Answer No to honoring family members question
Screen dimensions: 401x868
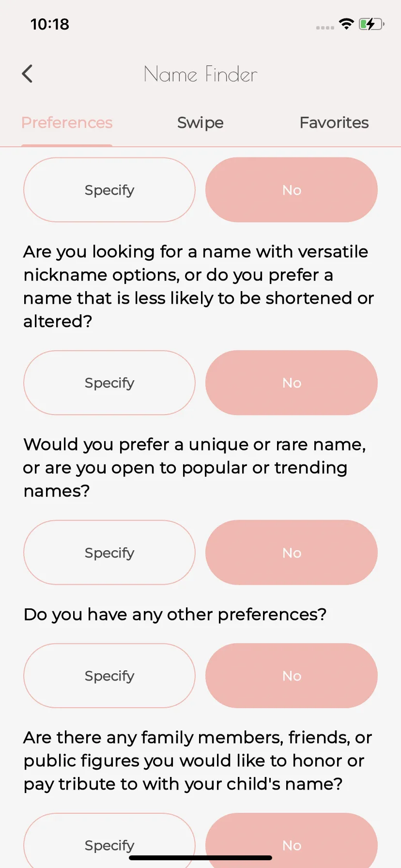292,843
